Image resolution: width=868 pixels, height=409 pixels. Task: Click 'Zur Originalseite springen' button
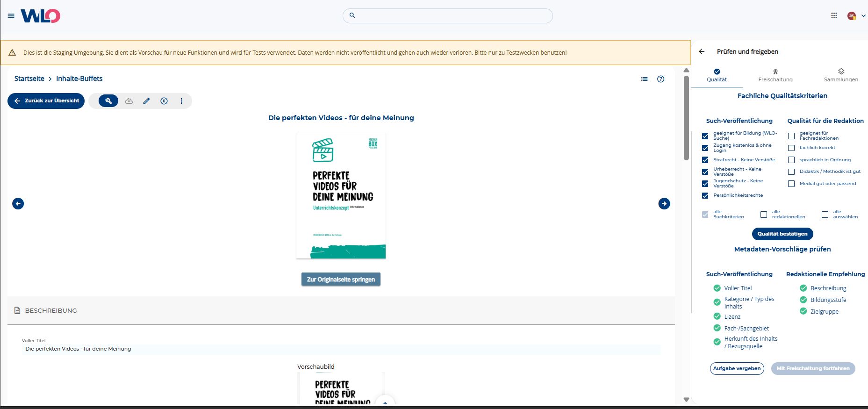pos(341,280)
